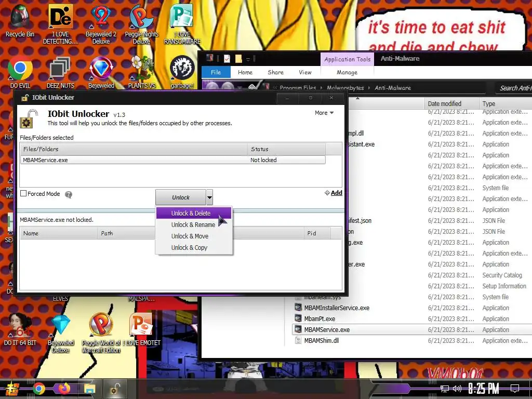Click the Name column header in process list
The width and height of the screenshot is (532, 399).
[x=59, y=233]
